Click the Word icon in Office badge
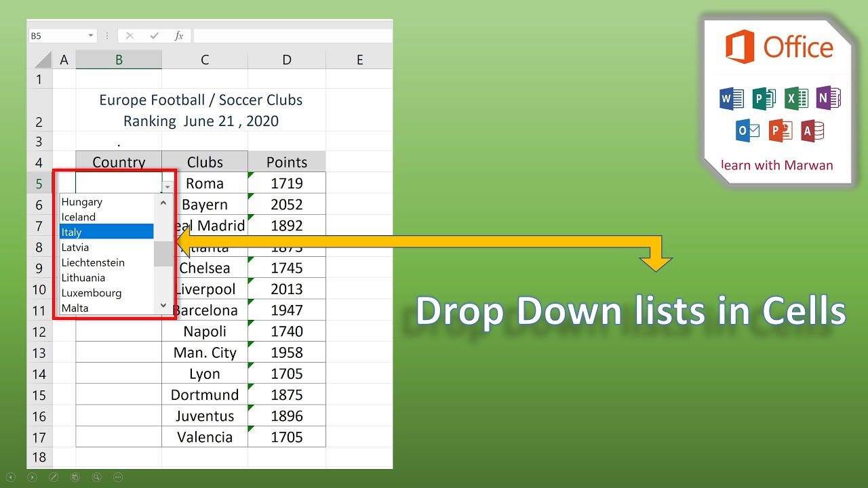 (732, 98)
